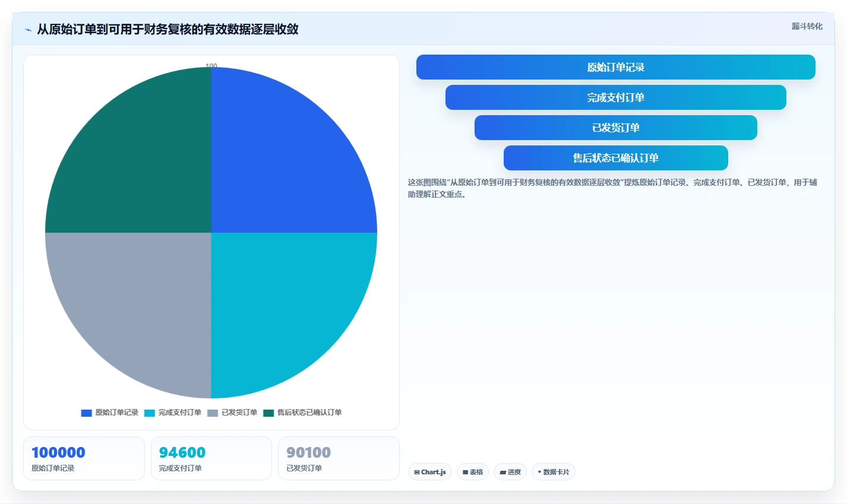Open the 90100 已发货订单 stat card
The height and width of the screenshot is (504, 847).
(x=339, y=458)
